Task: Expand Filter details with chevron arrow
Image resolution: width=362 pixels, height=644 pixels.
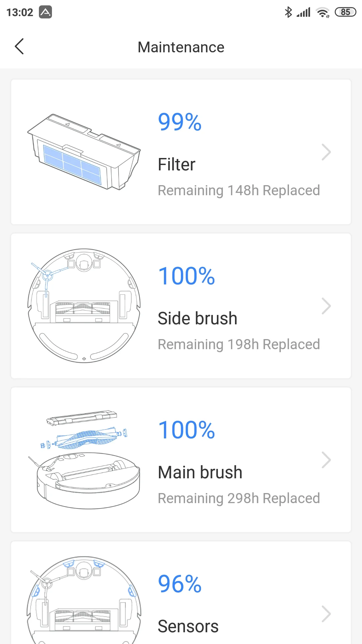Action: (326, 152)
